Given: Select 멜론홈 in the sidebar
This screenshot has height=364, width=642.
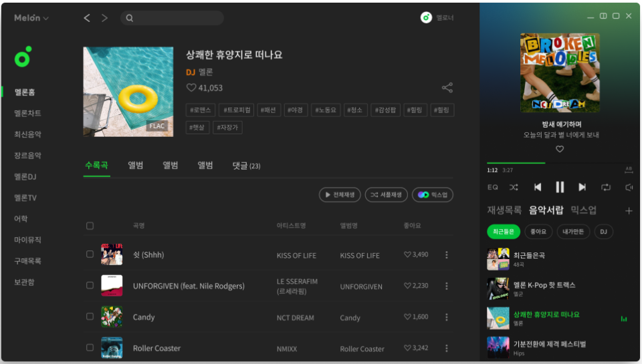Looking at the screenshot, I should pos(25,92).
